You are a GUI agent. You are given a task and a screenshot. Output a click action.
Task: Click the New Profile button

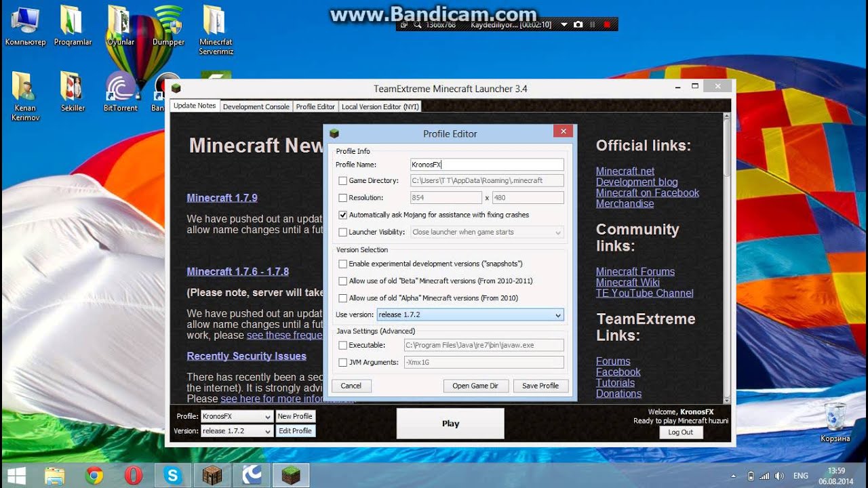[x=295, y=416]
